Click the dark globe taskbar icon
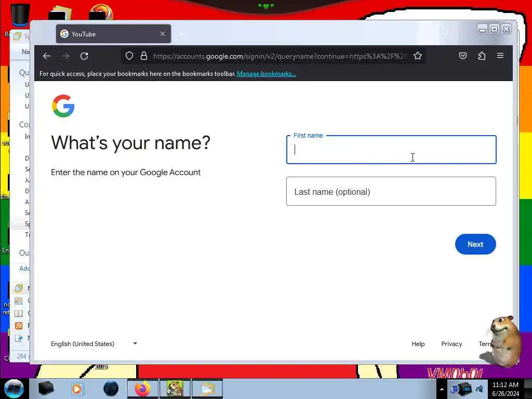532x399 pixels. (x=111, y=389)
